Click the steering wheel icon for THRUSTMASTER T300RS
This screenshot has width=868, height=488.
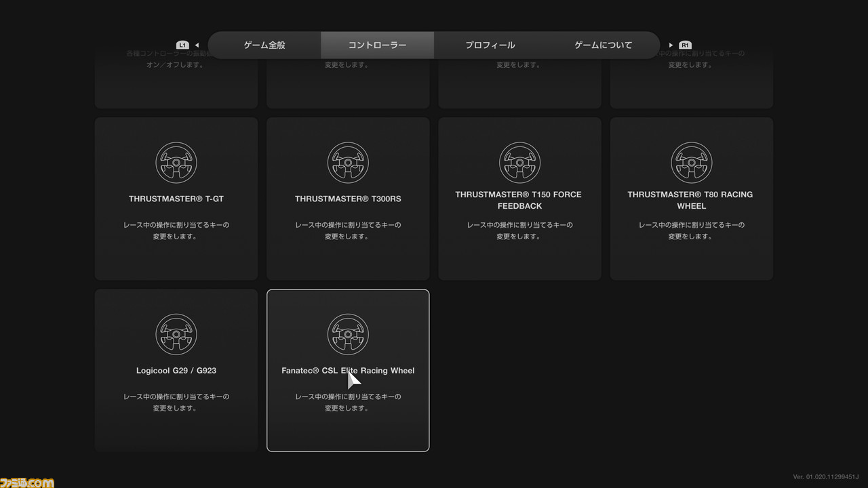tap(348, 163)
